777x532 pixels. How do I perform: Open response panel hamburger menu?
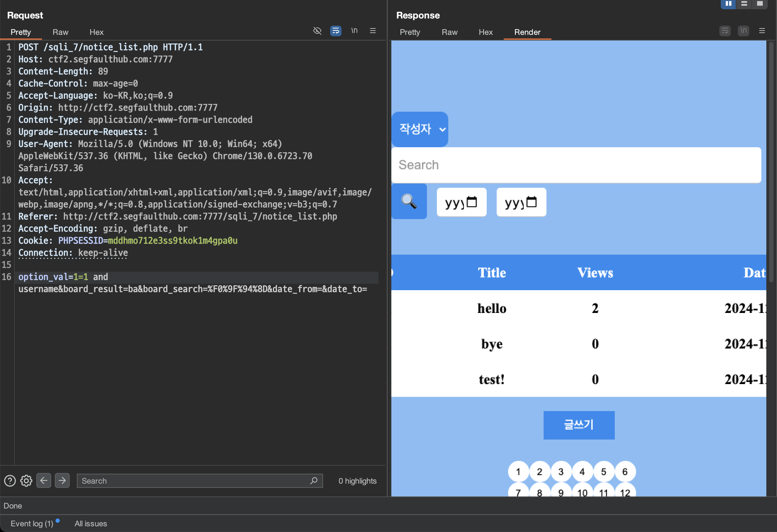pos(762,31)
